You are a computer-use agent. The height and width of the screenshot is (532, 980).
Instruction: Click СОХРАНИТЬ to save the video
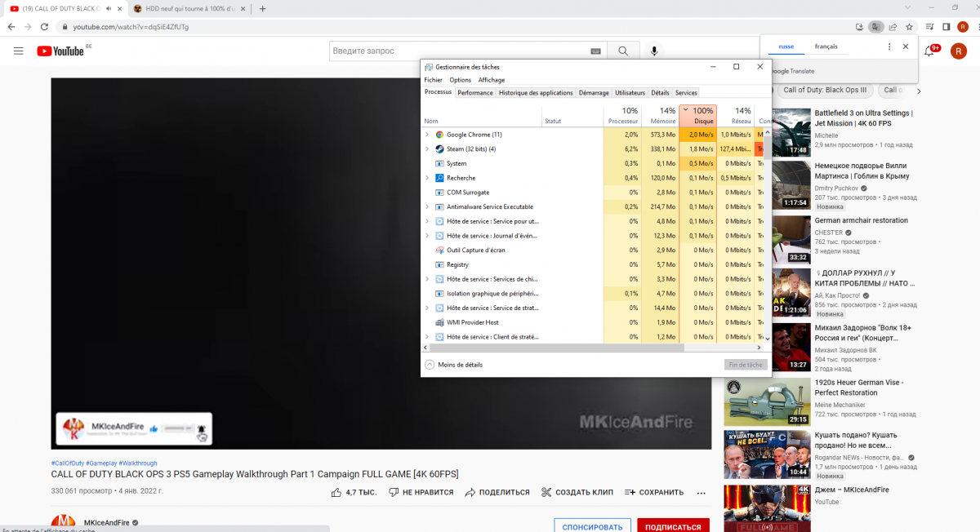[x=654, y=492]
